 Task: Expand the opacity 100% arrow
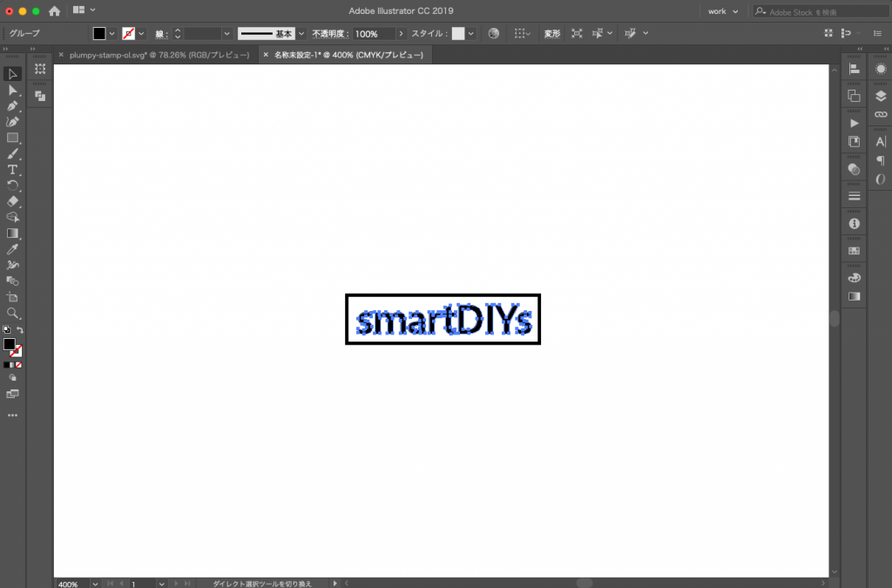coord(401,34)
